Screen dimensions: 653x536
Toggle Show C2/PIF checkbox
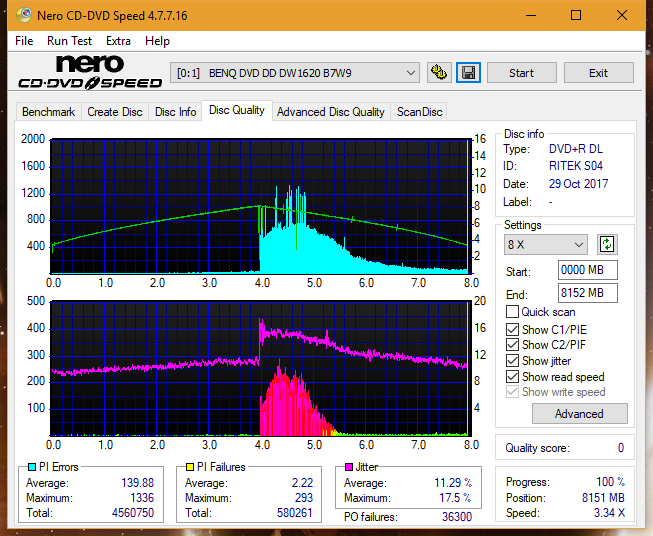512,345
